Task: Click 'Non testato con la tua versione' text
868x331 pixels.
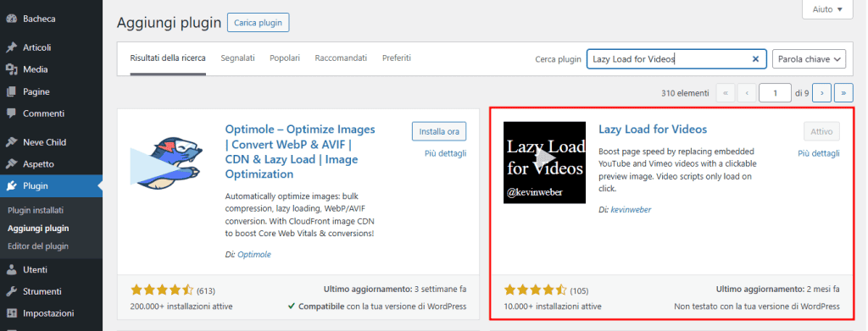Action: click(757, 306)
